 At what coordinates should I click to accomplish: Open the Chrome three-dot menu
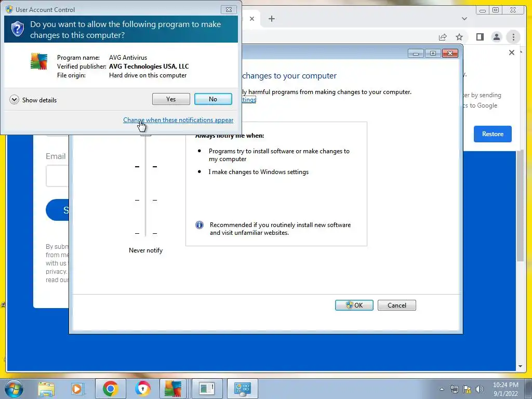click(x=513, y=37)
